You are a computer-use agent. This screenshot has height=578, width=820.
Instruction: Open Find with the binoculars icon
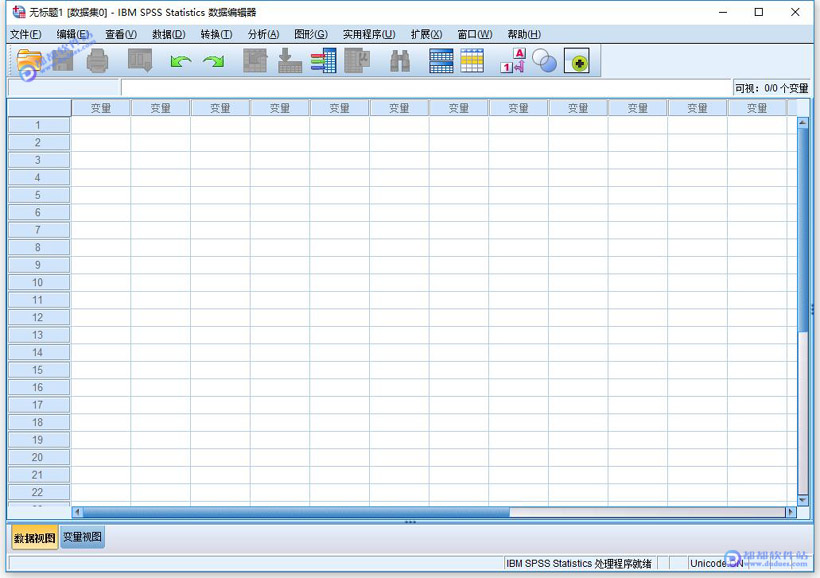click(400, 61)
